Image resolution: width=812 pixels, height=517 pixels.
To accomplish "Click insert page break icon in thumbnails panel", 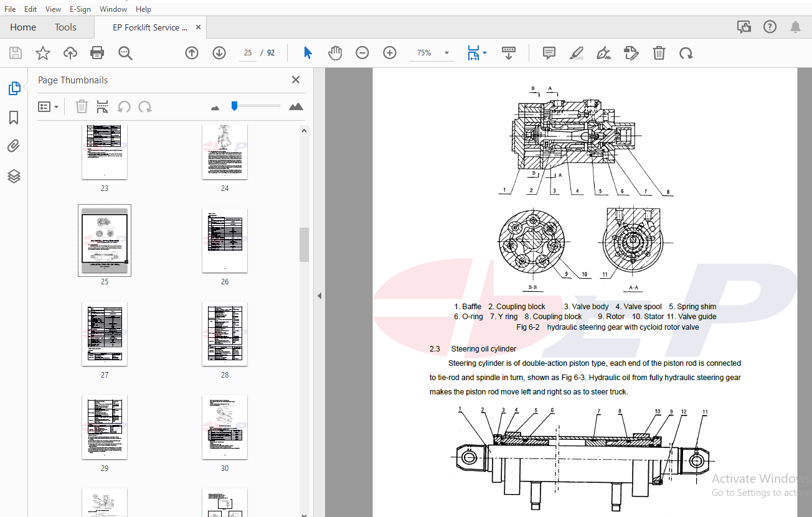I will click(103, 106).
